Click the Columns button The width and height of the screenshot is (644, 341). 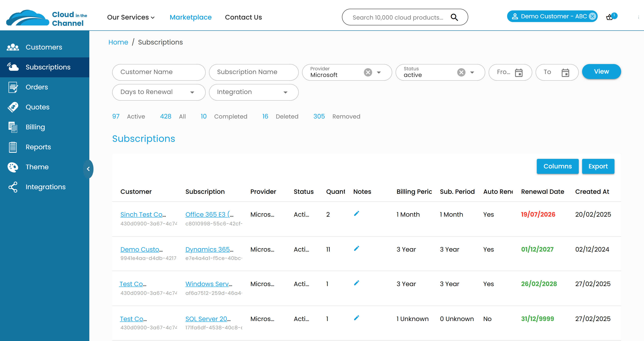pyautogui.click(x=558, y=166)
